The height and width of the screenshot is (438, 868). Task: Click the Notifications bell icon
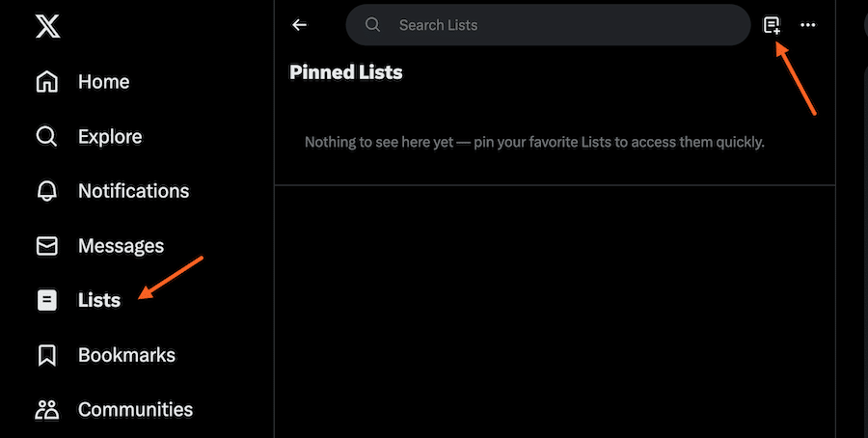[47, 191]
